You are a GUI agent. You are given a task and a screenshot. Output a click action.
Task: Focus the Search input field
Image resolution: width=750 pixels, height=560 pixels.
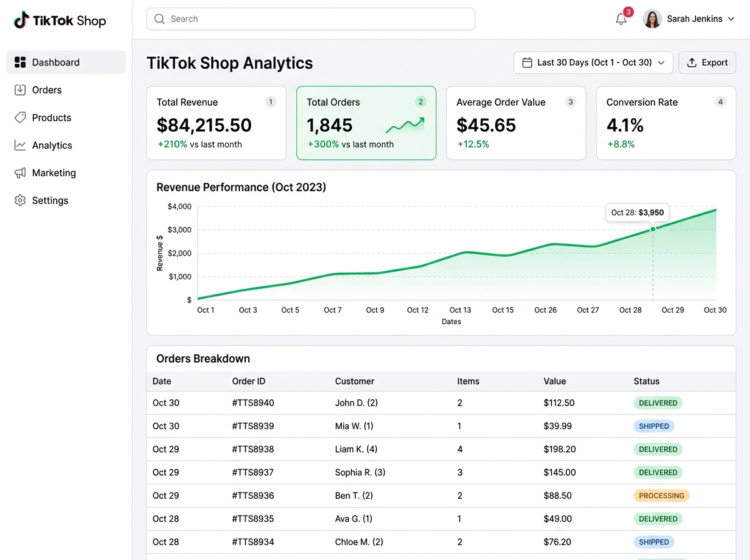tap(311, 19)
